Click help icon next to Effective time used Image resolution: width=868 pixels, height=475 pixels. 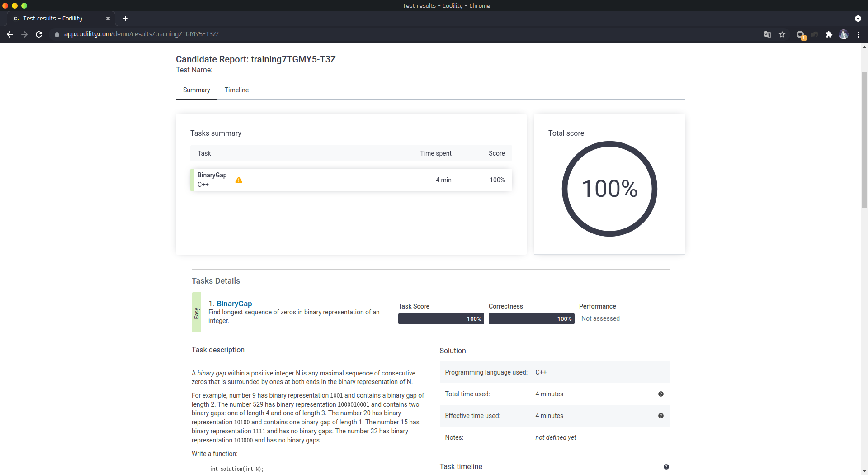point(661,416)
